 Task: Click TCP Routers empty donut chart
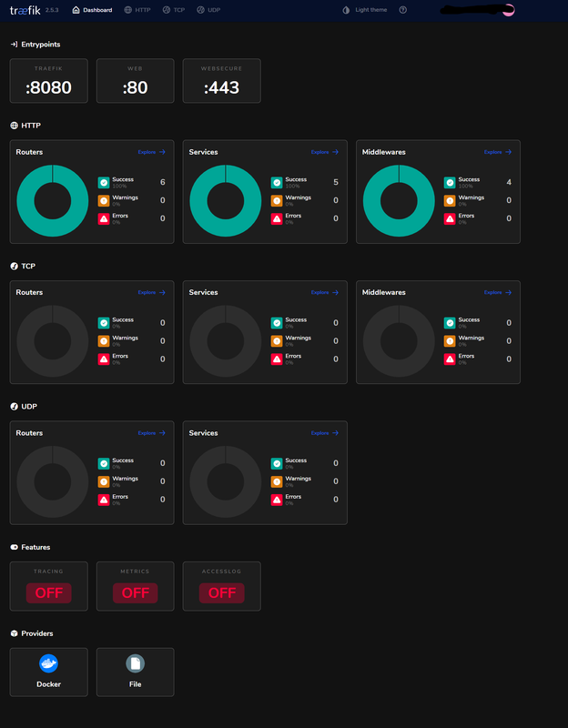pos(53,341)
